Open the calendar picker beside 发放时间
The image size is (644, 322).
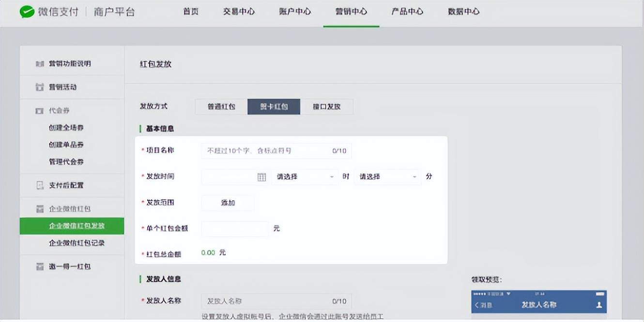(x=261, y=176)
